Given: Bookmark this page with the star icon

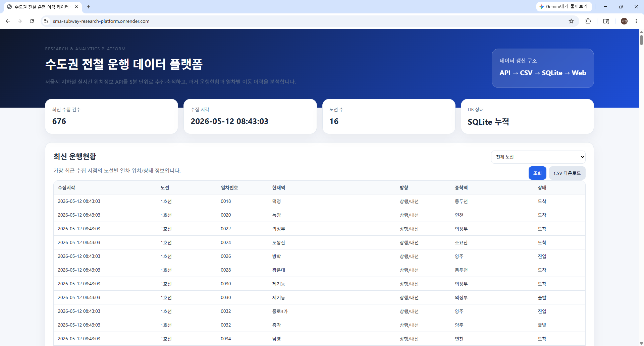Looking at the screenshot, I should pyautogui.click(x=571, y=21).
